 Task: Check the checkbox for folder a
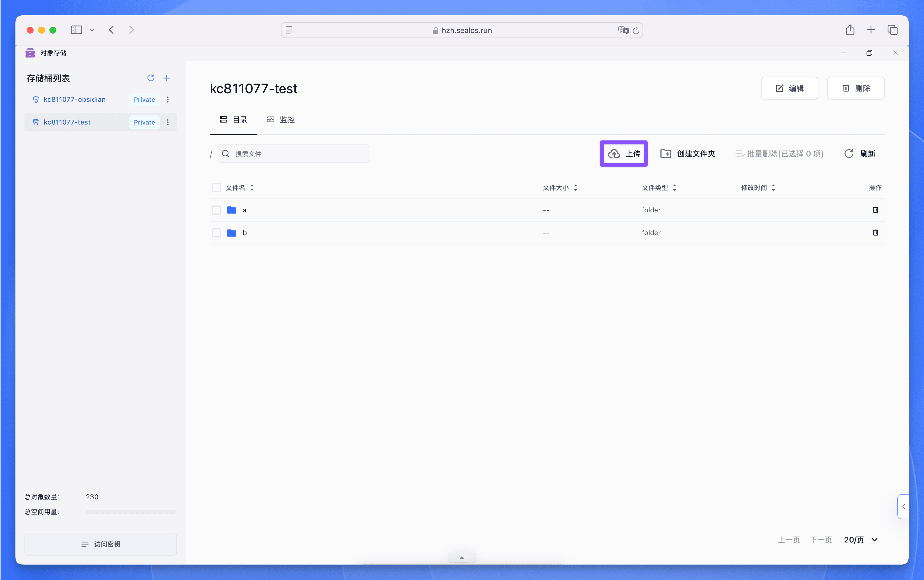pos(217,210)
